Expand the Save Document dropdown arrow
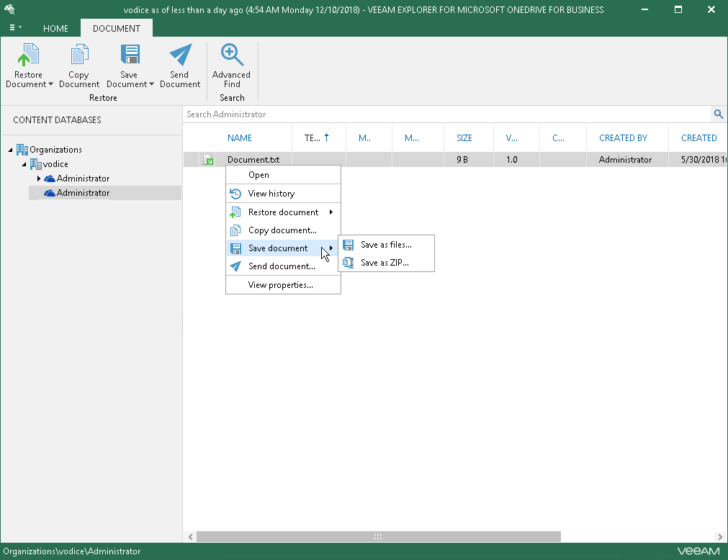The image size is (728, 560). pos(151,84)
